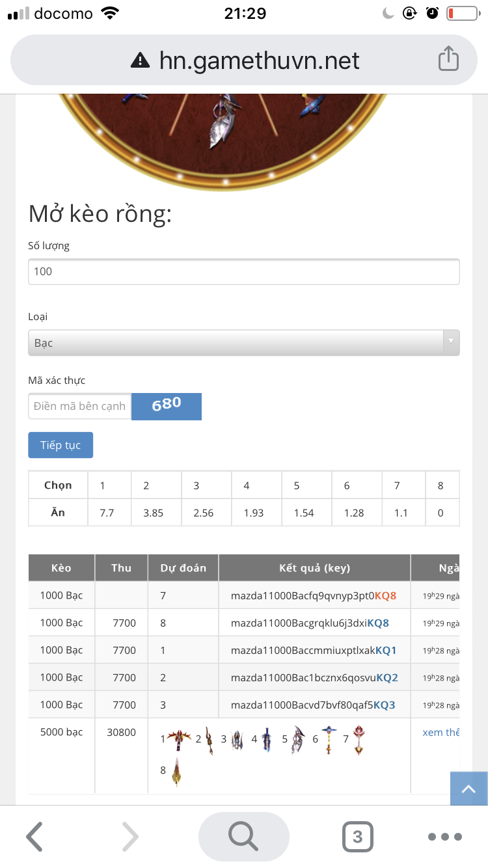Viewport: 488px width, 868px height.
Task: Click the Mã xác thực code field
Action: 79,406
